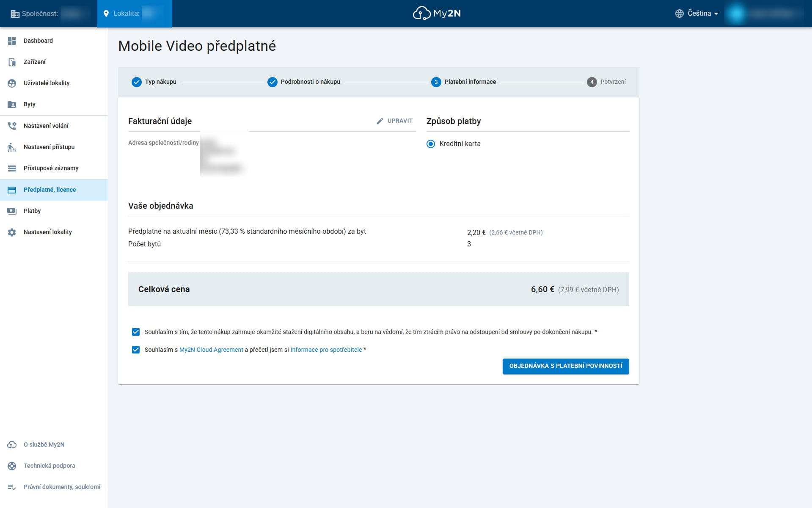Open the Platby menu item
This screenshot has width=812, height=508.
pyautogui.click(x=54, y=211)
